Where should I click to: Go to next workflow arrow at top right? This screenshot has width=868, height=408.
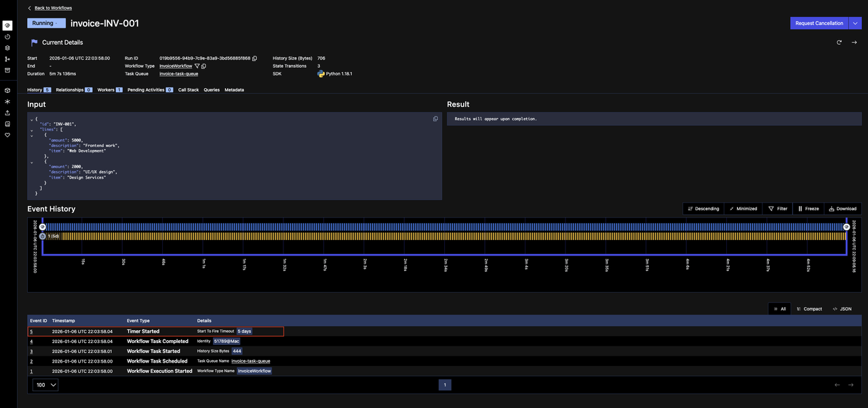854,42
